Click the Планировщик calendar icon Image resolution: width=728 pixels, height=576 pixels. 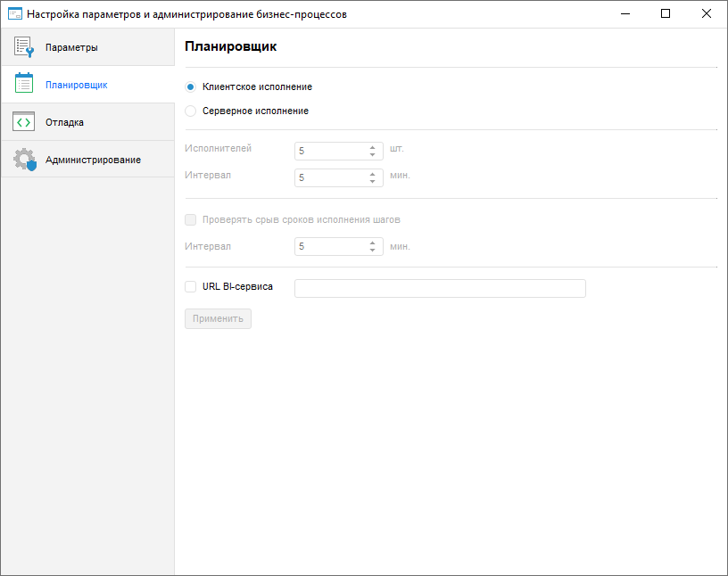tap(24, 85)
